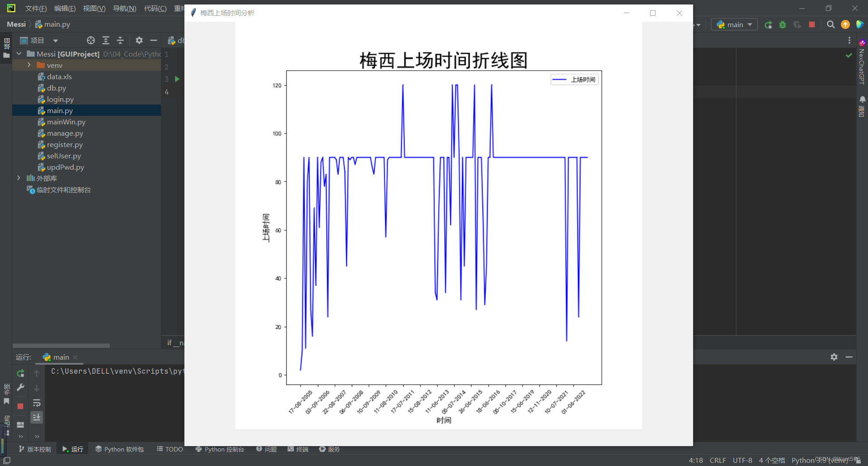
Task: Click project tree horizontal scrollbar
Action: click(x=61, y=346)
